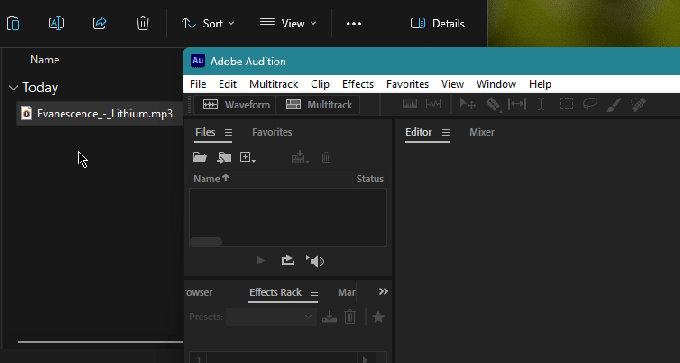Toggle the Details pane in File Explorer
This screenshot has height=363, width=680.
438,23
